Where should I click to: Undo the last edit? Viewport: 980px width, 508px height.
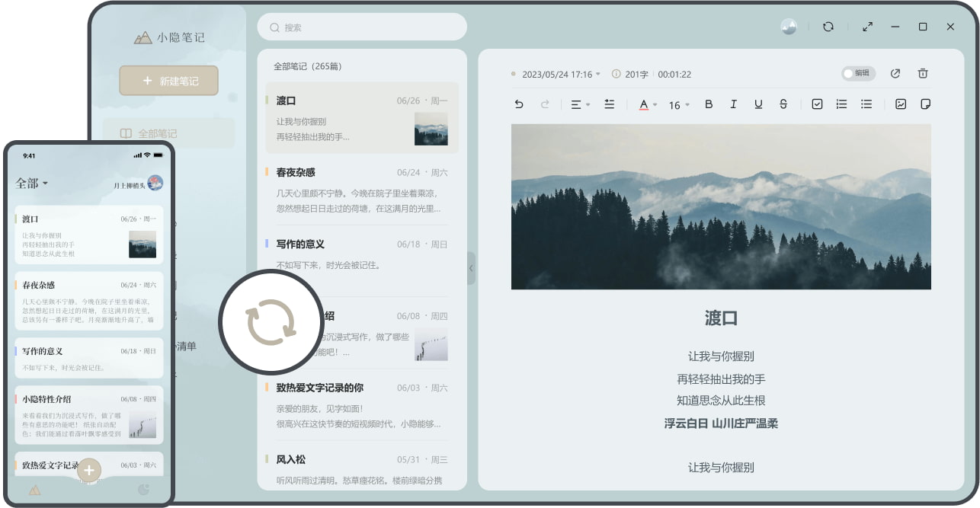tap(520, 104)
